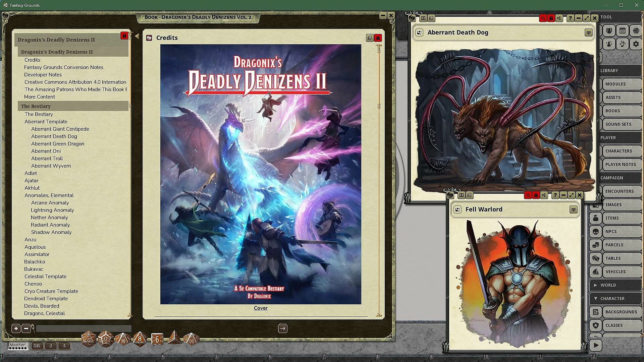This screenshot has width=644, height=362.
Task: Roll the d8 die
Action: 140,339
